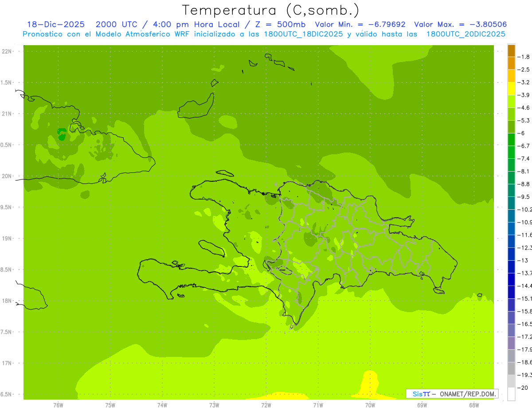Click the "-6" colorbar label
Image resolution: width=532 pixels, height=411 pixels.
tap(522, 133)
